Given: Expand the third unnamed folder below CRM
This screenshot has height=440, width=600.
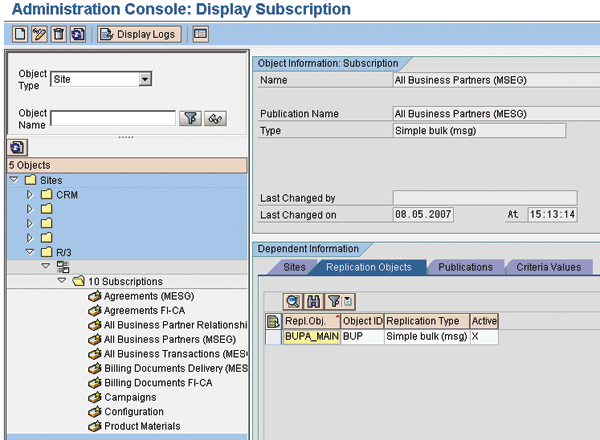Looking at the screenshot, I should [x=29, y=238].
